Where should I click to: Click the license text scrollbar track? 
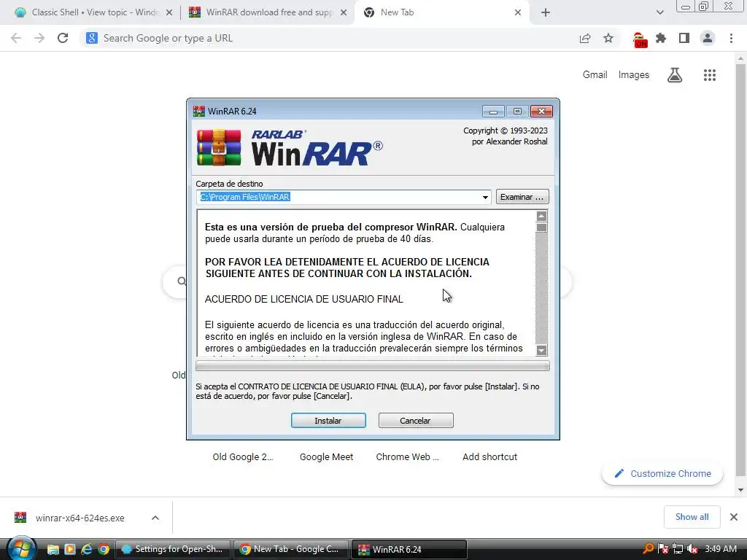(541, 288)
